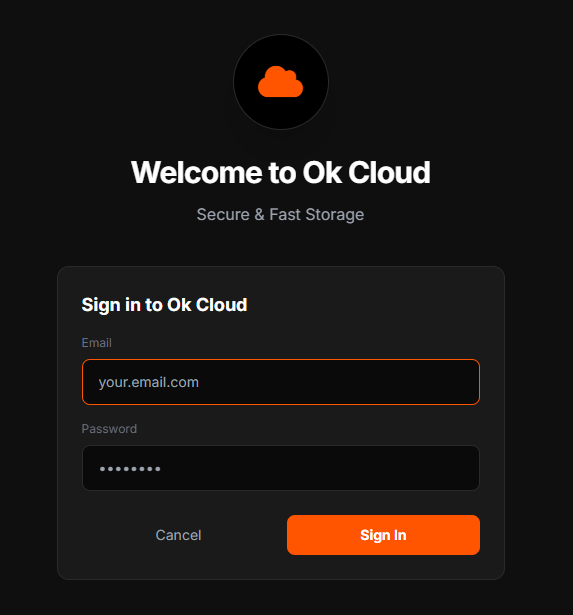Click the Password field label
Image resolution: width=573 pixels, height=615 pixels.
[109, 429]
